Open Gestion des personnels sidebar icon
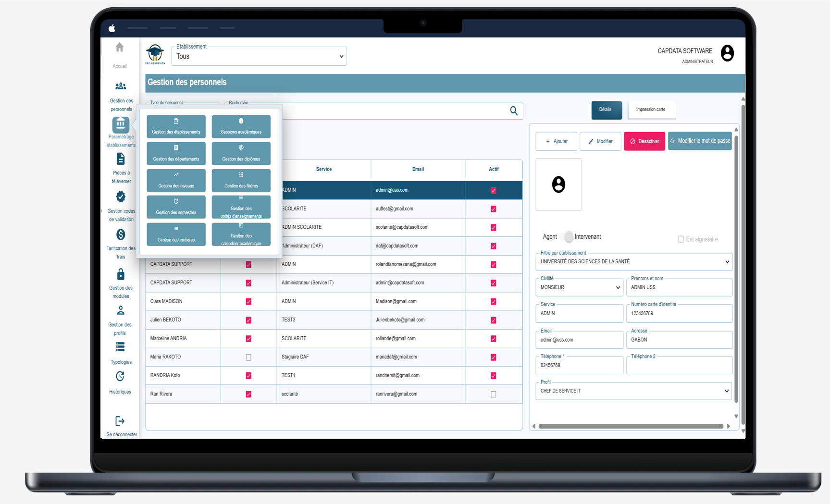 121,86
